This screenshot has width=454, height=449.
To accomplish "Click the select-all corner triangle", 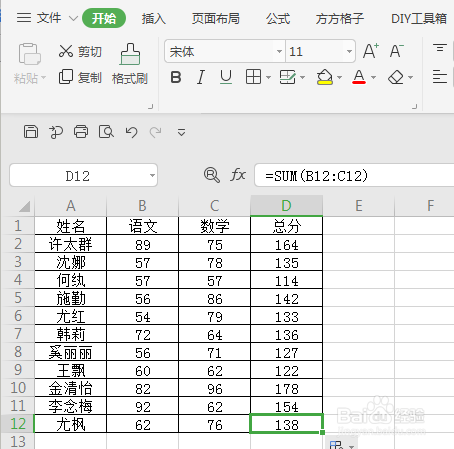I will pos(25,206).
